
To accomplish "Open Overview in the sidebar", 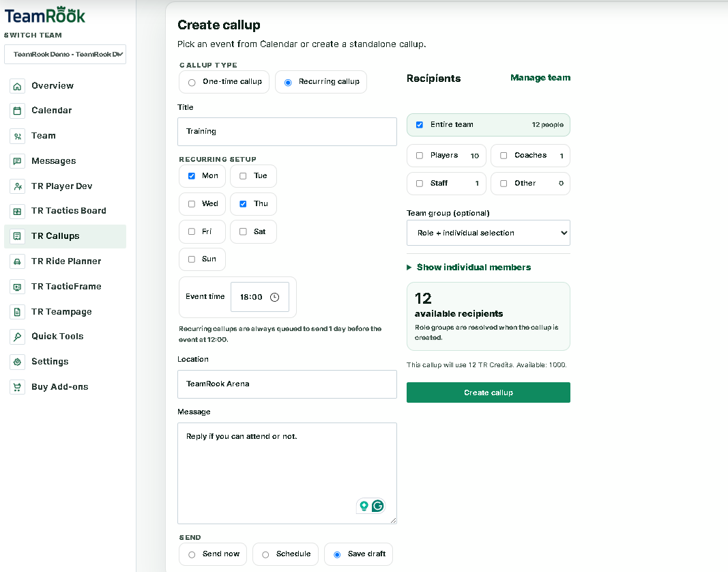I will pyautogui.click(x=65, y=86).
